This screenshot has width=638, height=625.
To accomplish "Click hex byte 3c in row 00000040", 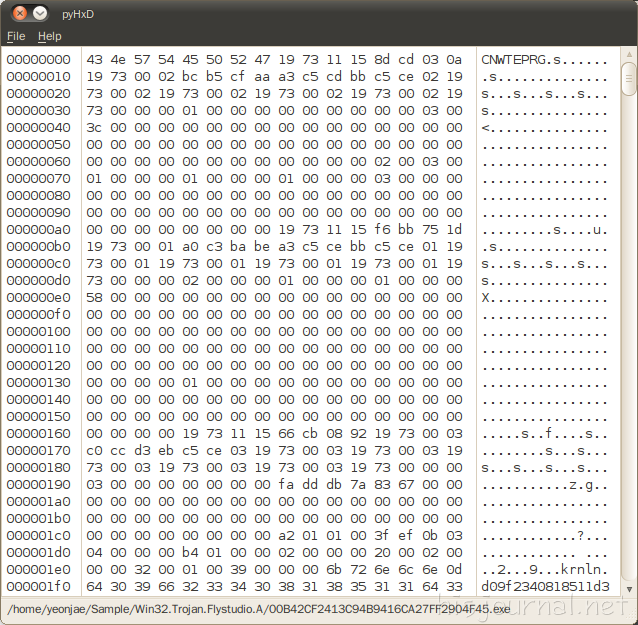I will coord(94,128).
